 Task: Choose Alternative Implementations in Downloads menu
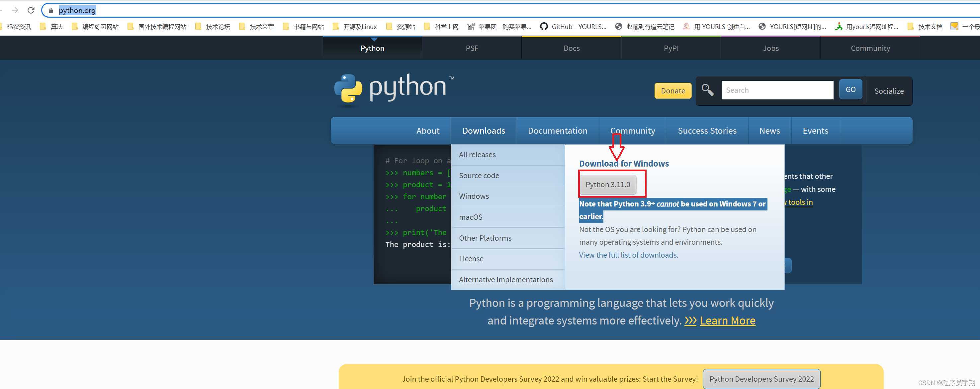(508, 280)
